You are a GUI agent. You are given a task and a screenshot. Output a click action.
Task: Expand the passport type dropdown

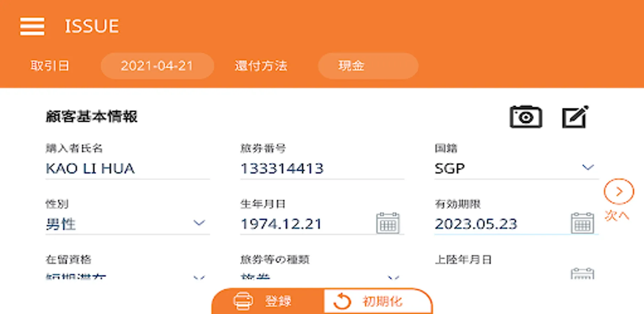(x=393, y=277)
